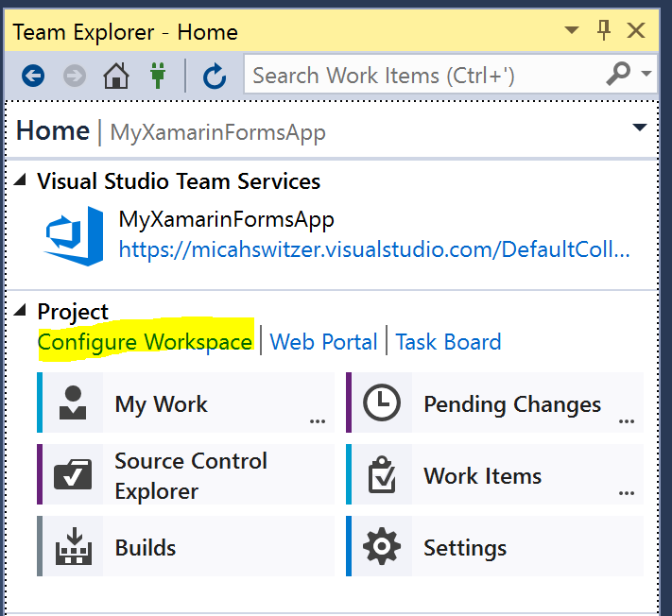Click the Back navigation arrow icon
This screenshot has width=672, height=616.
34,75
